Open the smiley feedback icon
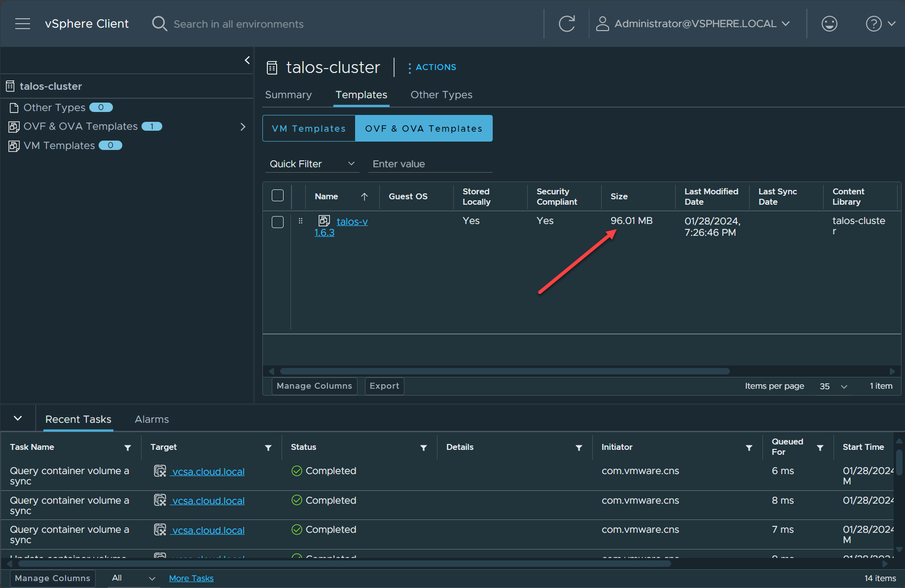This screenshot has width=905, height=588. 829,24
